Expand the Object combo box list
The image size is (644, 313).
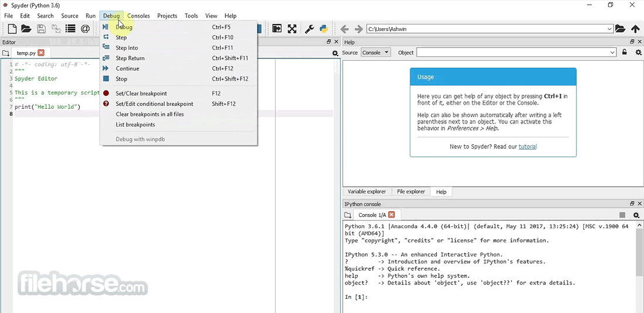click(612, 53)
